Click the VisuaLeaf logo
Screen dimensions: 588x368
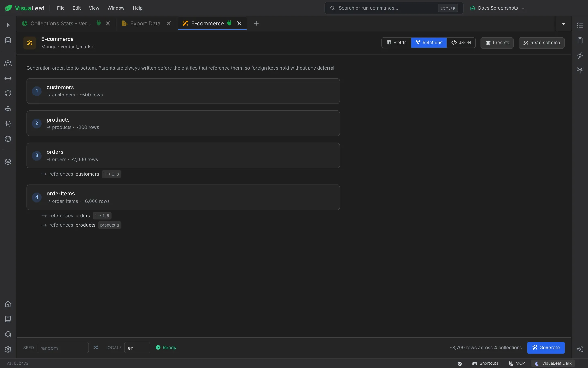click(x=24, y=8)
